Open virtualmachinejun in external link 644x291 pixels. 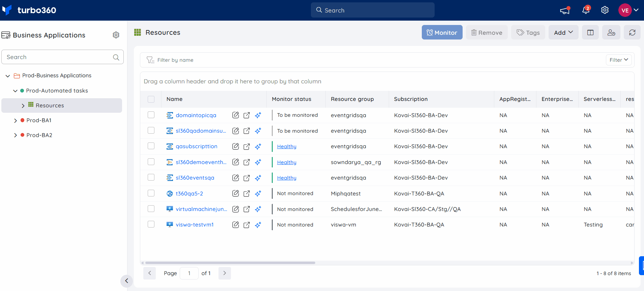click(247, 209)
